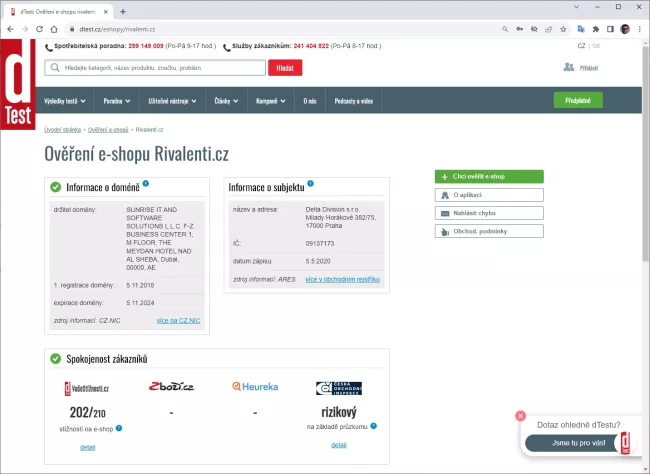Expand the Užitečné nástroje dropdown

(174, 101)
